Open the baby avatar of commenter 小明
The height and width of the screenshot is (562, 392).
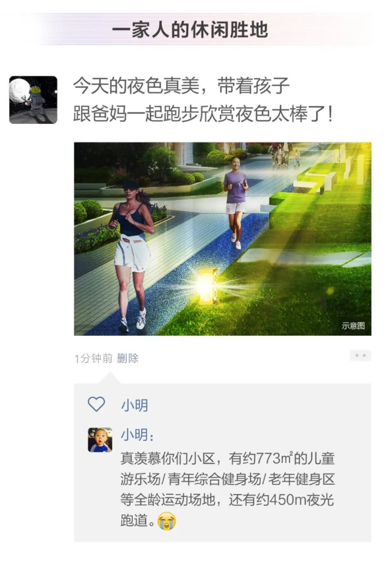(100, 439)
